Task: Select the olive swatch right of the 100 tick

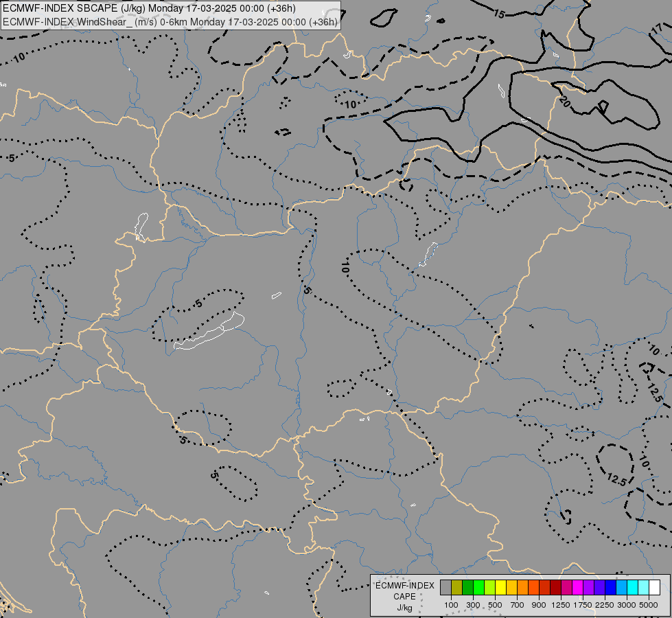Action: click(x=457, y=588)
